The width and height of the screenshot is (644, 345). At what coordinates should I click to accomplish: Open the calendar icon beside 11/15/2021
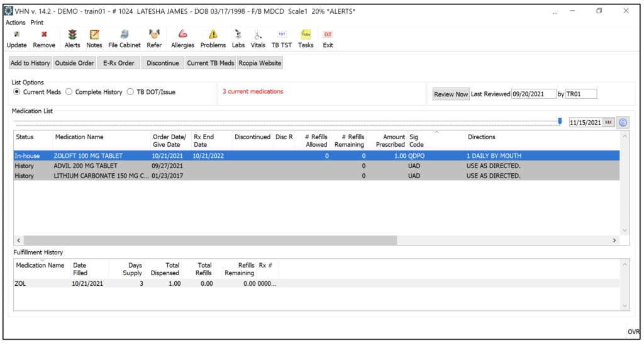pos(609,123)
